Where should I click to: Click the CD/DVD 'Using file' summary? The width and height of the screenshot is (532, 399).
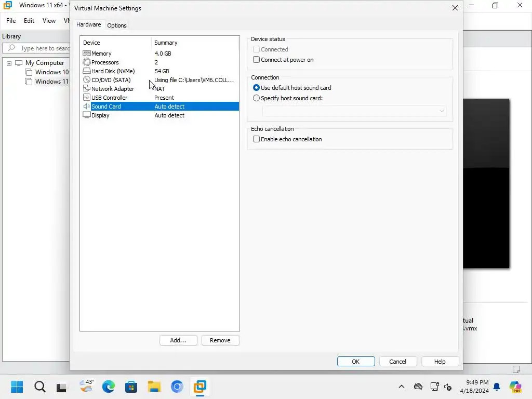194,80
